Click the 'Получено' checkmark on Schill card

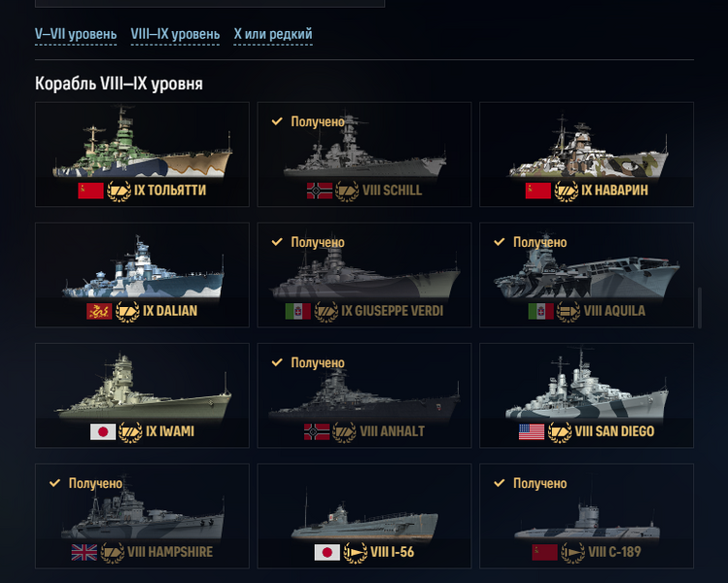277,121
